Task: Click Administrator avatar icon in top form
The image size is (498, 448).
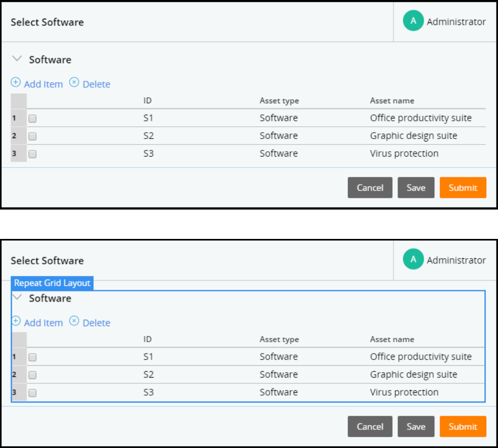Action: click(x=413, y=21)
